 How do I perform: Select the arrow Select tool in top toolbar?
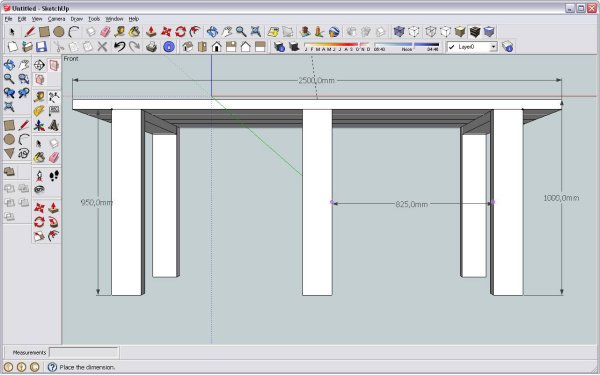click(12, 32)
